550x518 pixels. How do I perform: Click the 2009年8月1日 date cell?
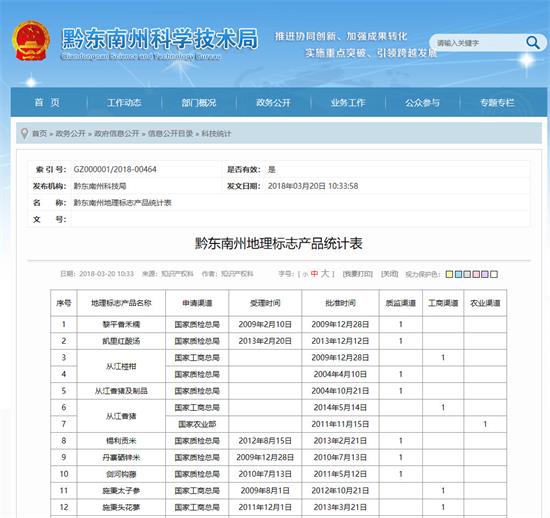(x=265, y=491)
